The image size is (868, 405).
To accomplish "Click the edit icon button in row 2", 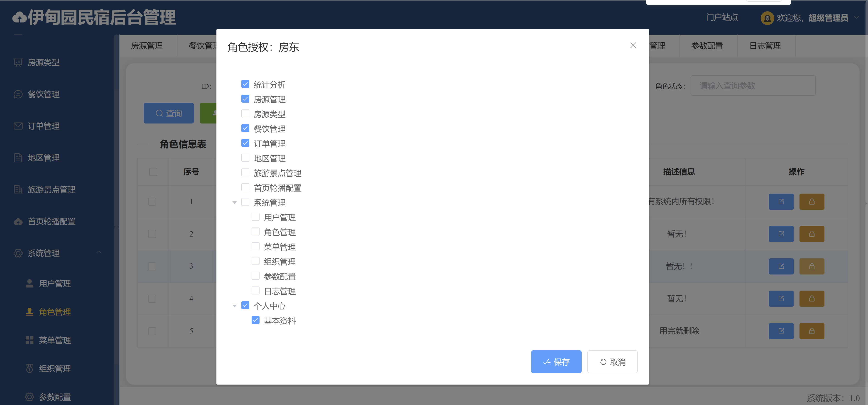I will (x=781, y=234).
